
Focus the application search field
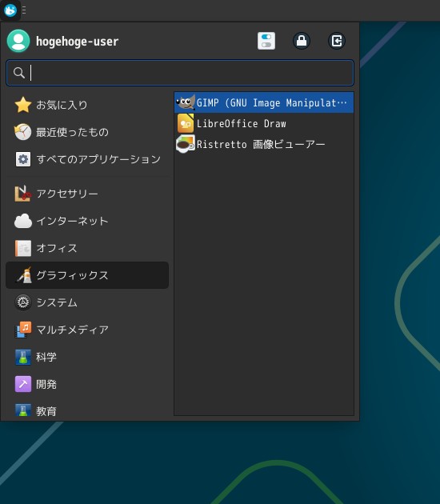coord(180,73)
